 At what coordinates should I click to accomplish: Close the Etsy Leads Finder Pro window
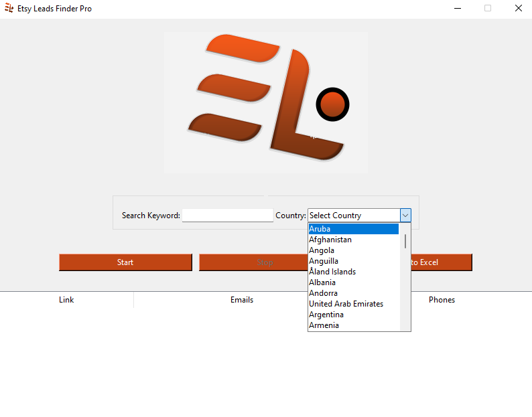coord(519,8)
